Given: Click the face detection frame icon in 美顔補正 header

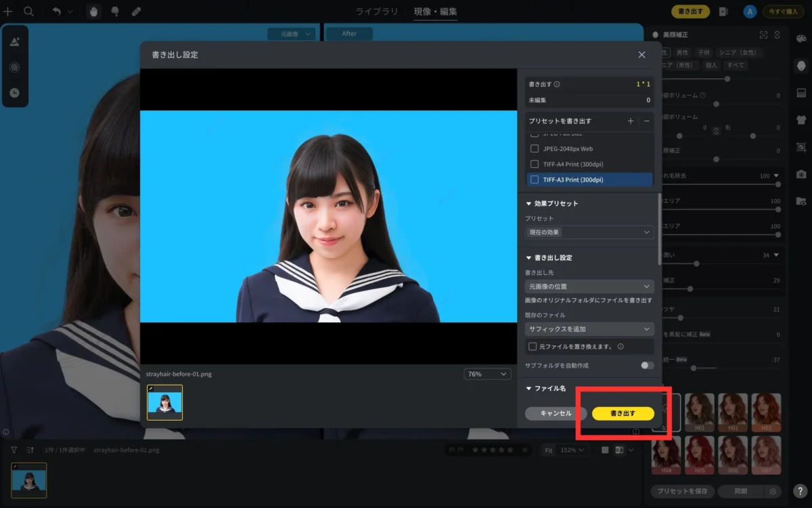Looking at the screenshot, I should coord(764,35).
